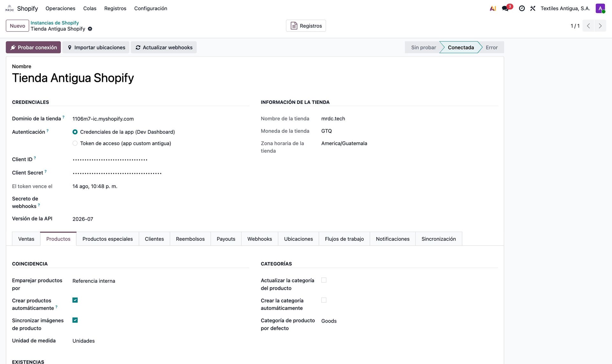Open the Categoría de producto por defecto dropdown
612x364 pixels.
tap(409, 321)
